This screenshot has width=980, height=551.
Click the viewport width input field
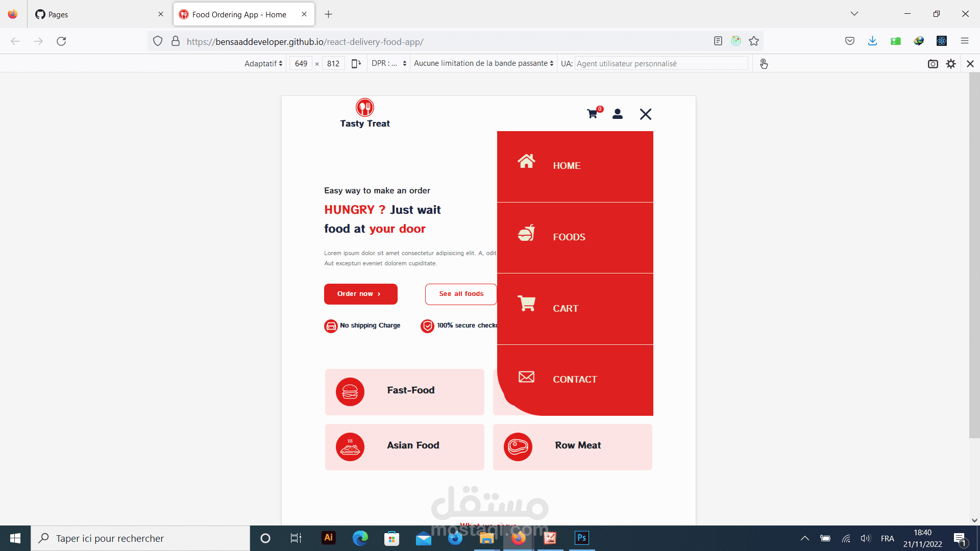pyautogui.click(x=301, y=63)
